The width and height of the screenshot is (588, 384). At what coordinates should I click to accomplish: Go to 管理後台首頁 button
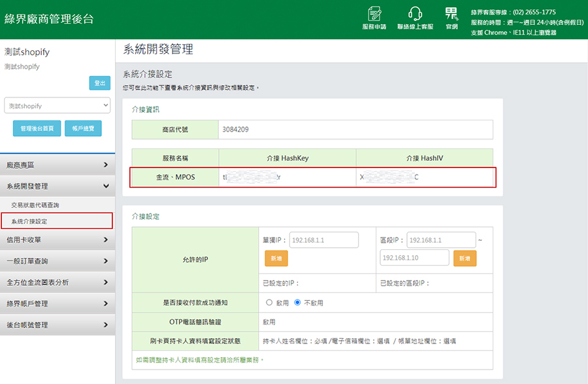(x=37, y=129)
